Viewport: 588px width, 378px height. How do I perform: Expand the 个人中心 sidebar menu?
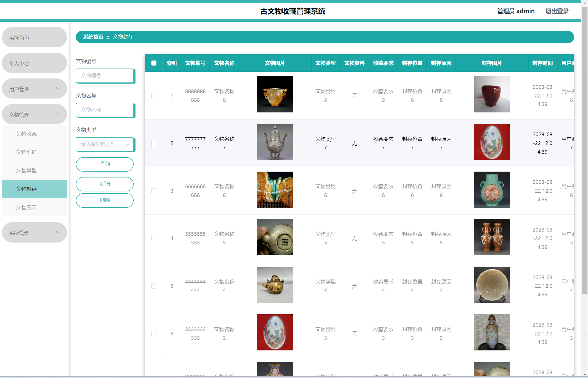click(34, 63)
